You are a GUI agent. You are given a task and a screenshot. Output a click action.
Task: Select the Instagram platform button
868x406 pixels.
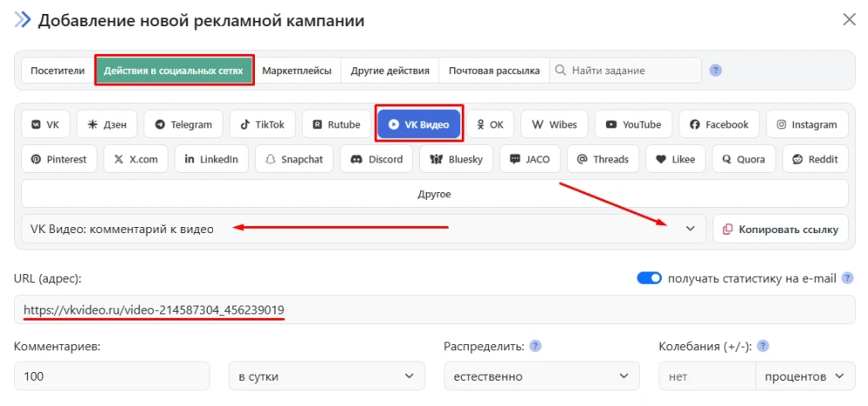807,124
